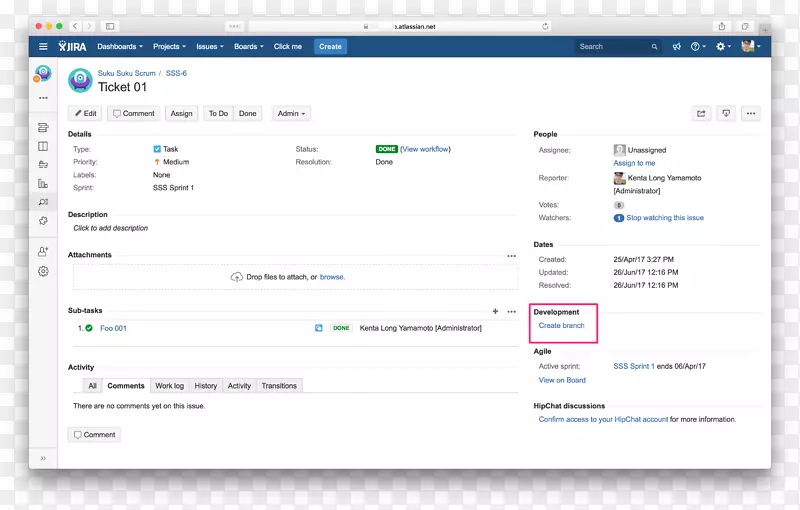Image resolution: width=800 pixels, height=510 pixels.
Task: Open the sidebar Reports chart icon
Action: [x=43, y=183]
